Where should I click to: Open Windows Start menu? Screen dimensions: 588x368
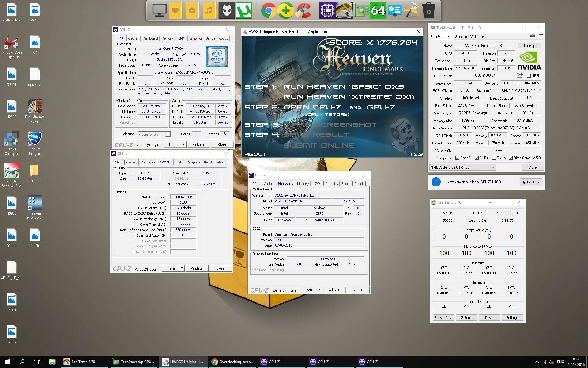click(x=7, y=362)
